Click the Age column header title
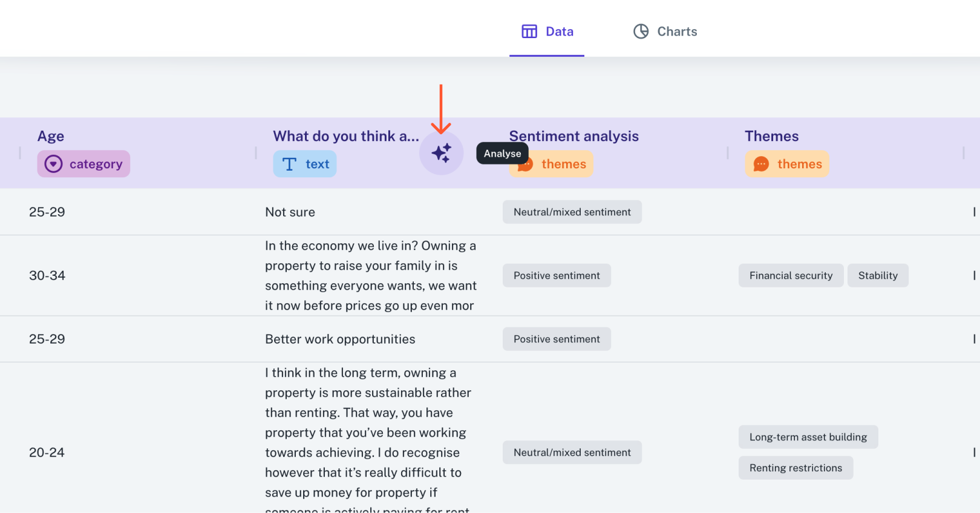Screen dimensions: 980x513 point(51,136)
